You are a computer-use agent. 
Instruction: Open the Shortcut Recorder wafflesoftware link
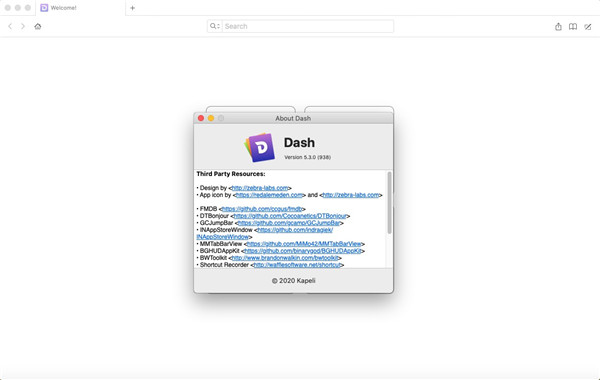pyautogui.click(x=297, y=265)
